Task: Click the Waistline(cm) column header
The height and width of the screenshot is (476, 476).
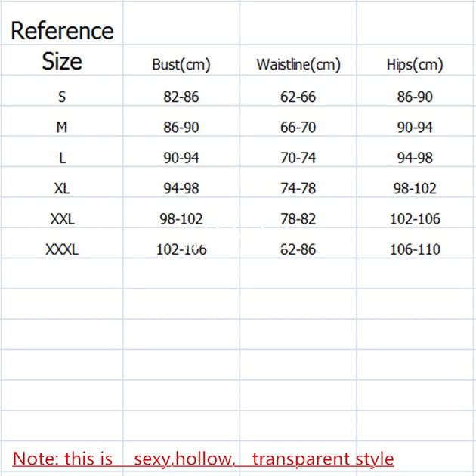Action: point(298,65)
